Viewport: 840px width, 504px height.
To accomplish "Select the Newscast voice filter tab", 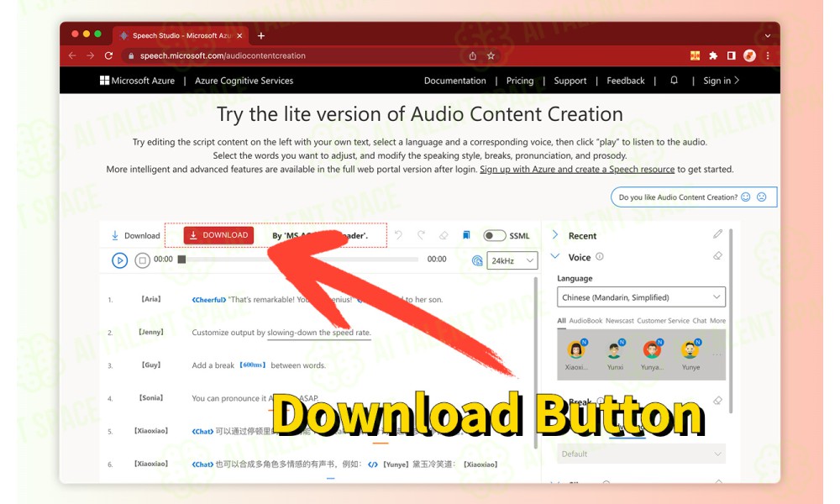I will coord(619,321).
